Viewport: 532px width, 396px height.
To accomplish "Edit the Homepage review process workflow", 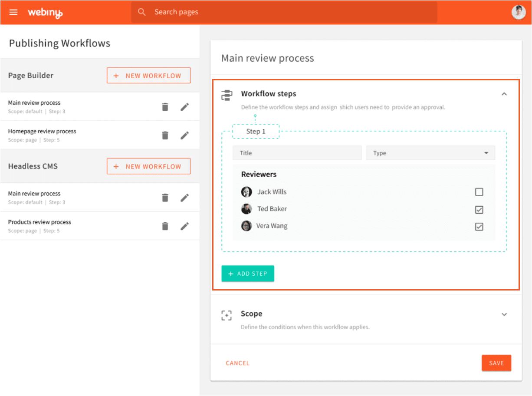I will tap(185, 135).
